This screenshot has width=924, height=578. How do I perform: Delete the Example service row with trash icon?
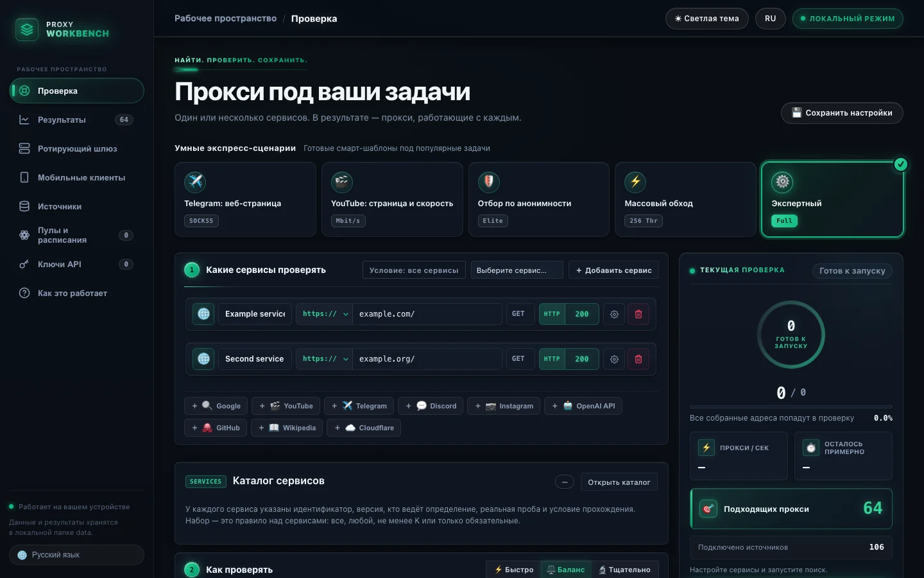tap(638, 314)
